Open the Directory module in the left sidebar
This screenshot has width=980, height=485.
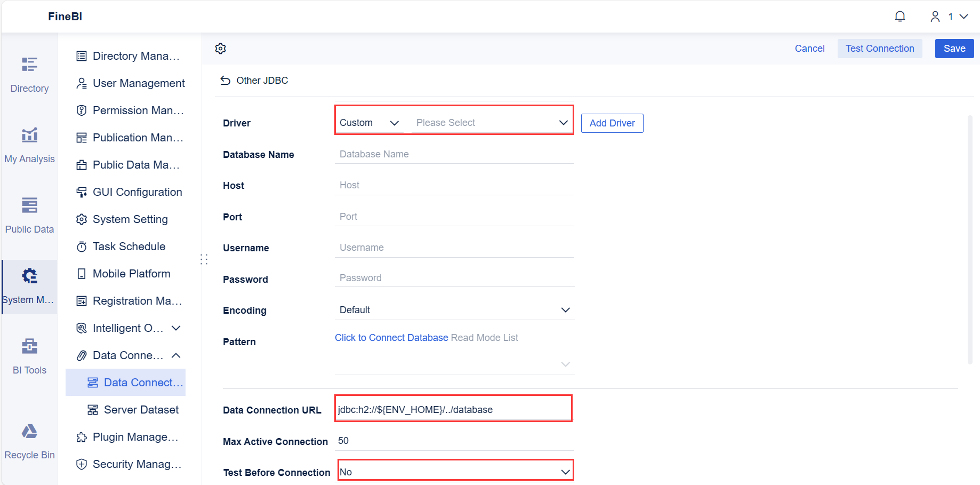click(29, 75)
